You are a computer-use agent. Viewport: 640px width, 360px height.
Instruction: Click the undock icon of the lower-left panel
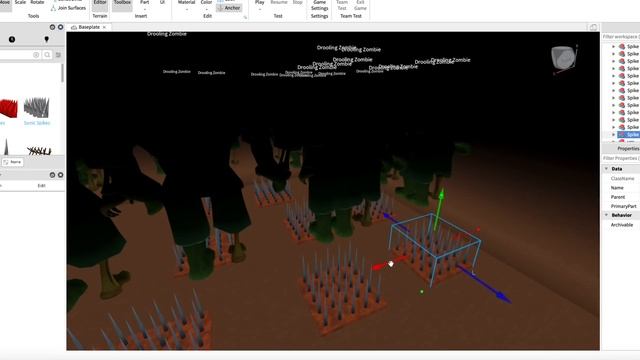pos(52,175)
